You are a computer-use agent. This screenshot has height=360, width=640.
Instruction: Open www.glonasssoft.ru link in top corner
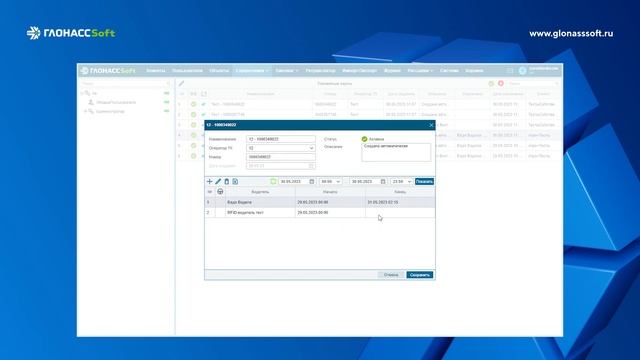coord(571,33)
